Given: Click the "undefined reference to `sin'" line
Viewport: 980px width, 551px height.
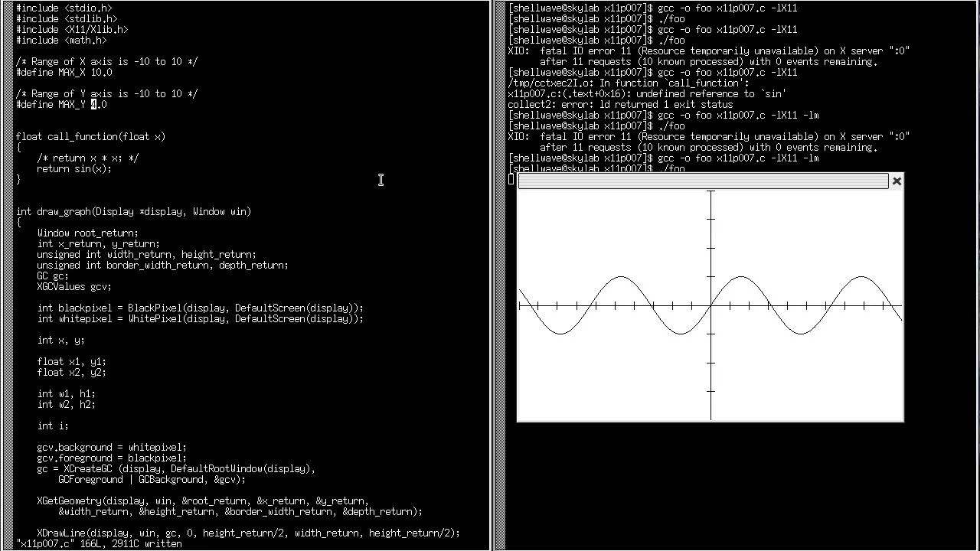Looking at the screenshot, I should 647,94.
